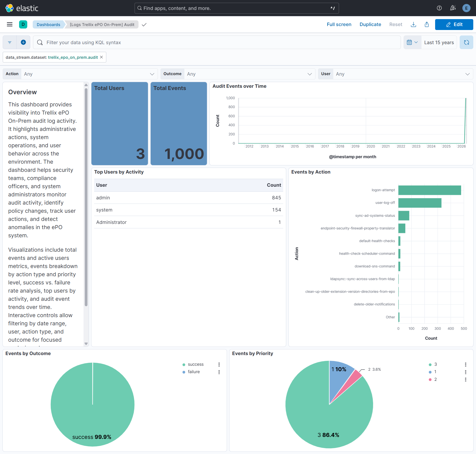This screenshot has width=476, height=454.
Task: Click the Logs Trellix ePO Audit breadcrumb
Action: (102, 25)
